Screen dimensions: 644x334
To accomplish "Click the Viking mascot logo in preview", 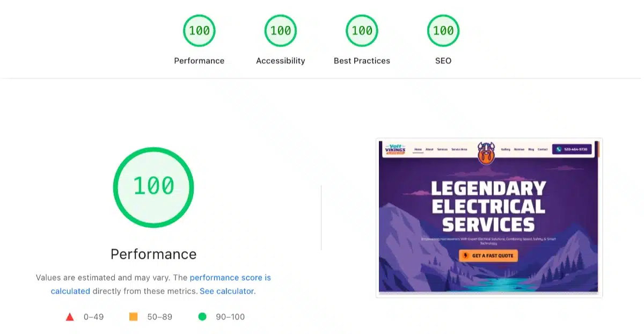I will click(486, 153).
